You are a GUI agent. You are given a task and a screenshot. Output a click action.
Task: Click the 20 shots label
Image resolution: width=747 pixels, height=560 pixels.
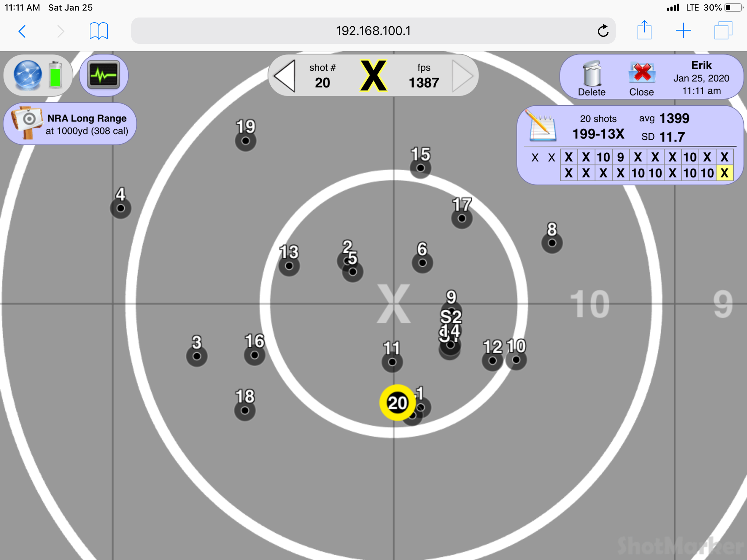pyautogui.click(x=598, y=119)
